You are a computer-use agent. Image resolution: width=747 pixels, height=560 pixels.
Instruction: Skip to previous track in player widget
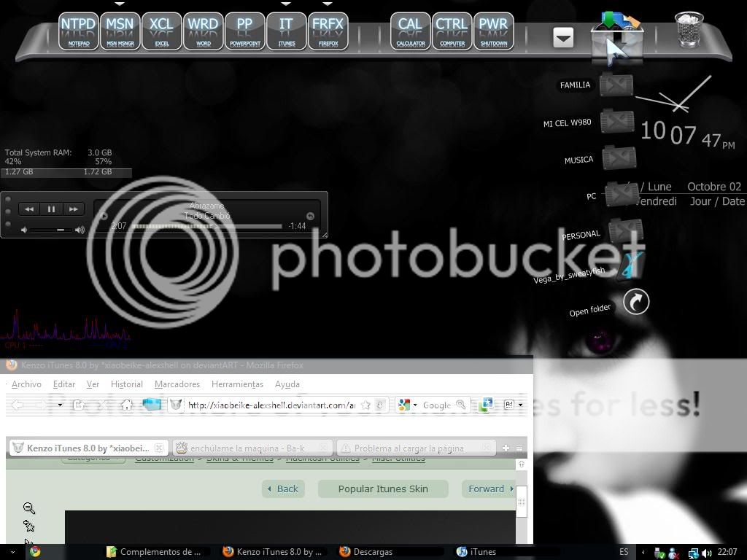tap(29, 209)
